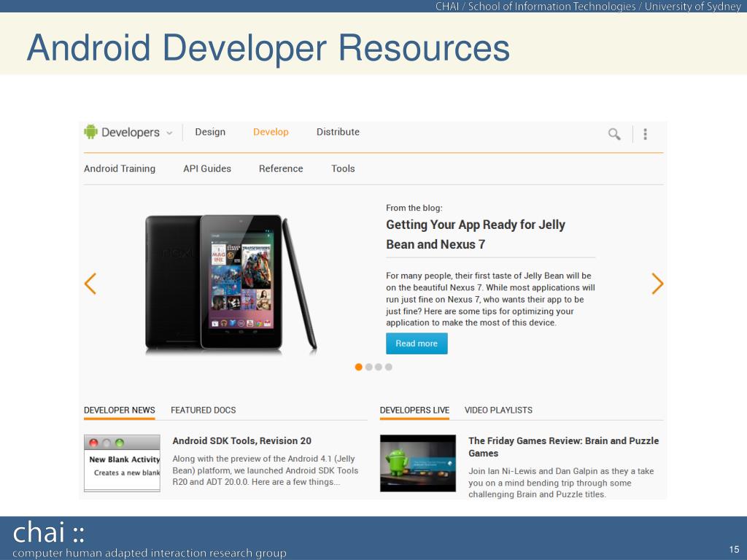Open the search magnifier icon

click(x=614, y=134)
